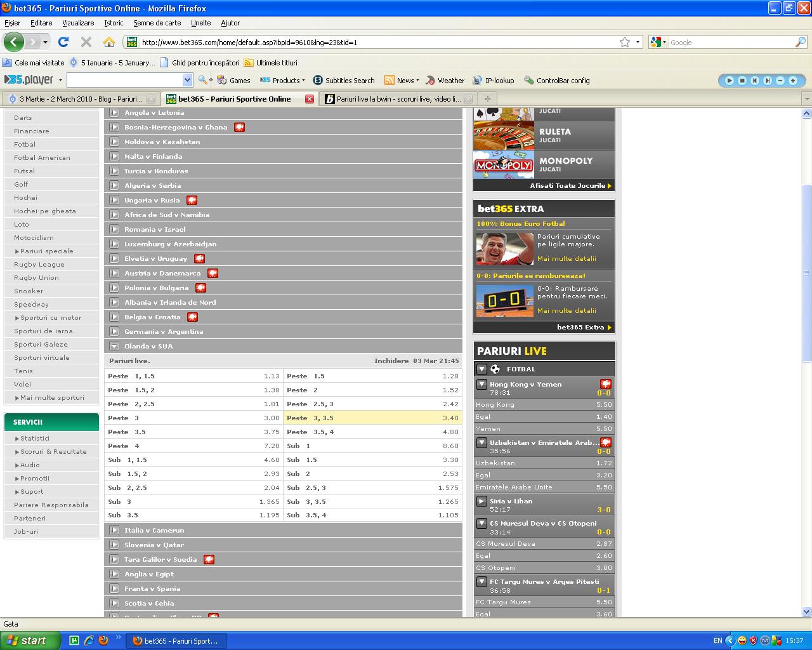Screen dimensions: 812x650
Task: Expand the Italia v Camerun match
Action: point(114,530)
